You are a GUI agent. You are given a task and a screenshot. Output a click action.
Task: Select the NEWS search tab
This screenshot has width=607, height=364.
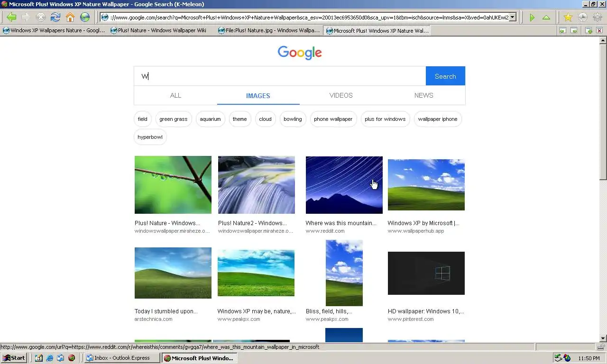coord(423,95)
